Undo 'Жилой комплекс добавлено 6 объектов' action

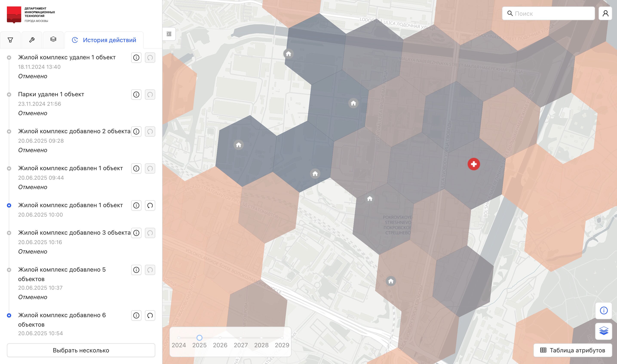[x=150, y=315]
